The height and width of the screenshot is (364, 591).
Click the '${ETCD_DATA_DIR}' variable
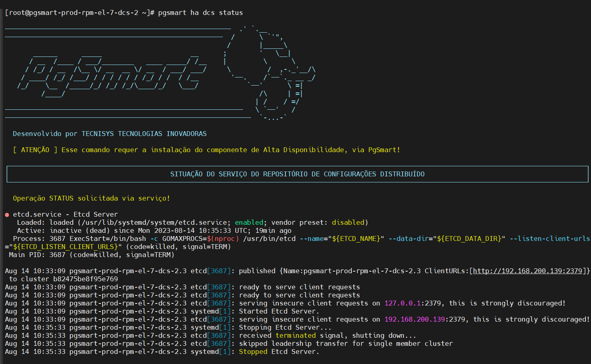469,238
